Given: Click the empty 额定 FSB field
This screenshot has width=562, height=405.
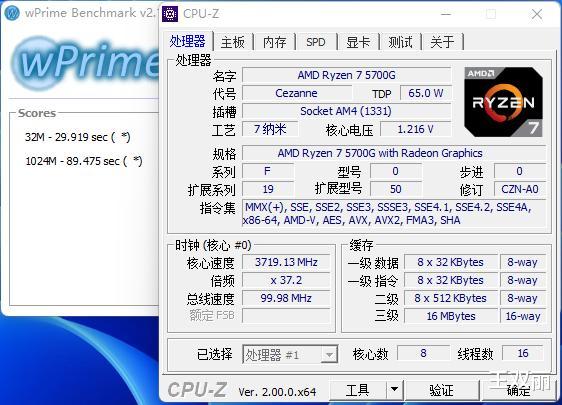Looking at the screenshot, I should point(286,316).
